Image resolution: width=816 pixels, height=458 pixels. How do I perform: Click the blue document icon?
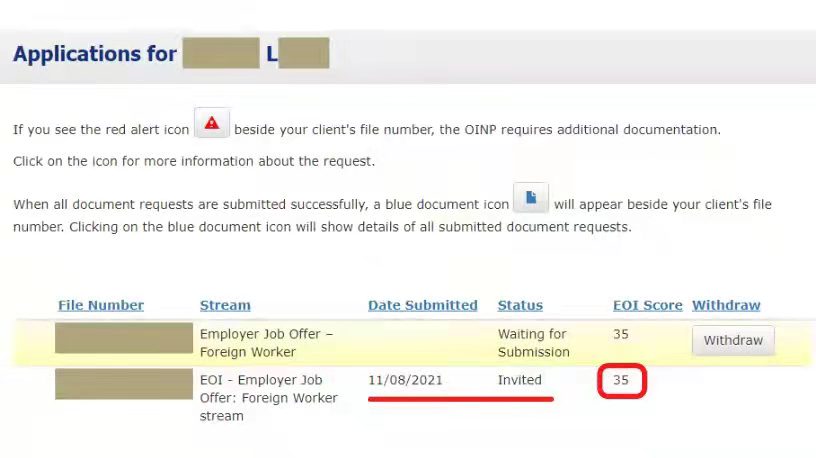point(530,198)
